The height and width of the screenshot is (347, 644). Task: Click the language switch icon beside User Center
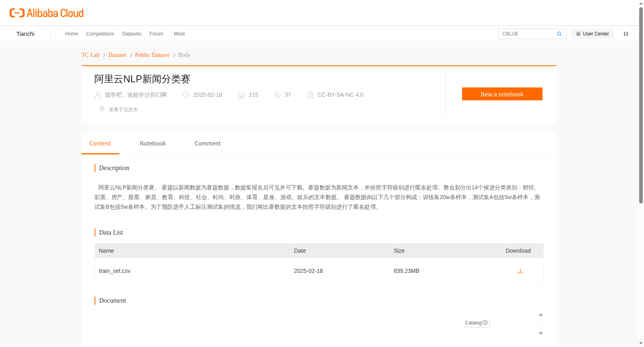click(x=626, y=34)
